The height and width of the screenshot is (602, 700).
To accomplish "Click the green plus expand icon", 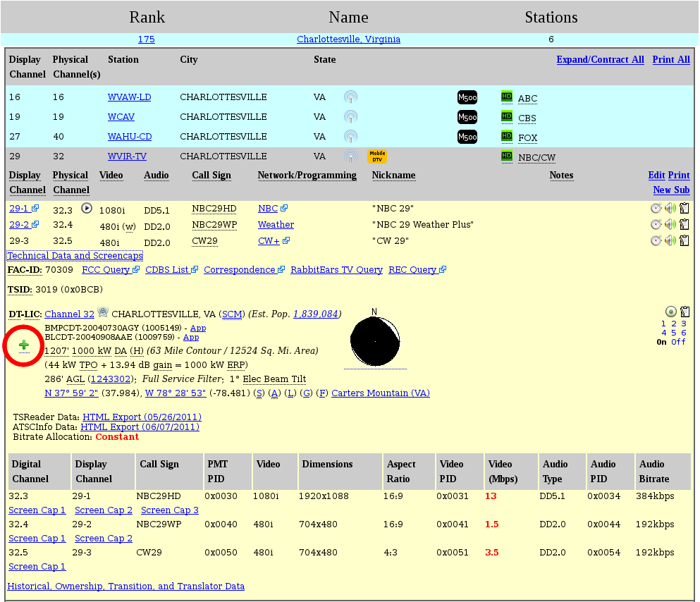I will (24, 345).
